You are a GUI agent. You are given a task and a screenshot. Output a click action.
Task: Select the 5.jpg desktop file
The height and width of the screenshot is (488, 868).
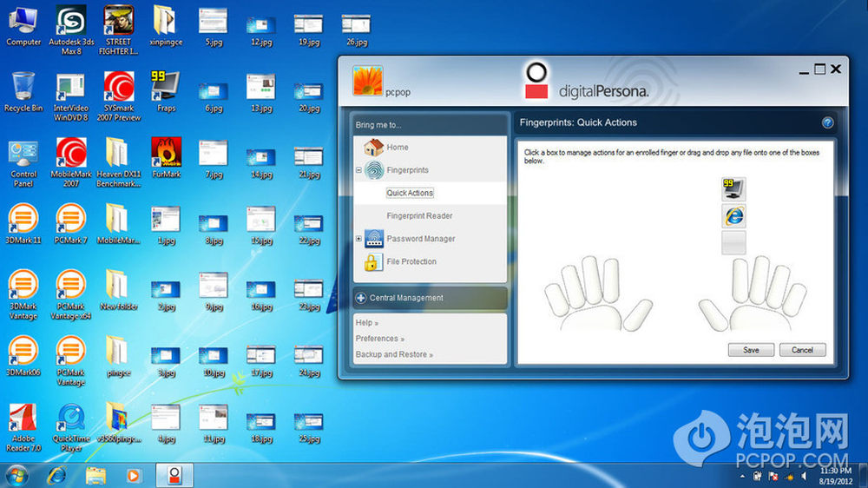tap(214, 26)
